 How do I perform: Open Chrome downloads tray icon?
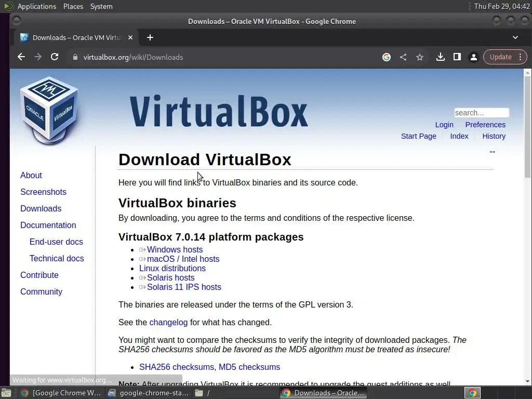(441, 57)
